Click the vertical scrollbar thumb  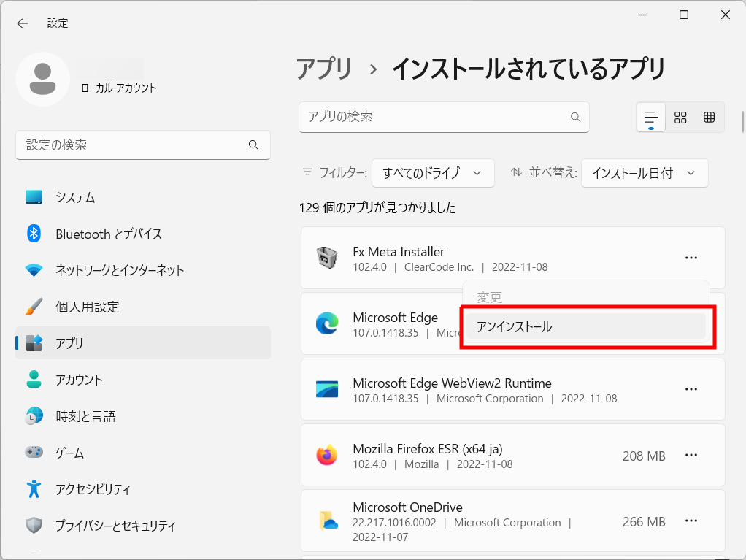pyautogui.click(x=742, y=122)
